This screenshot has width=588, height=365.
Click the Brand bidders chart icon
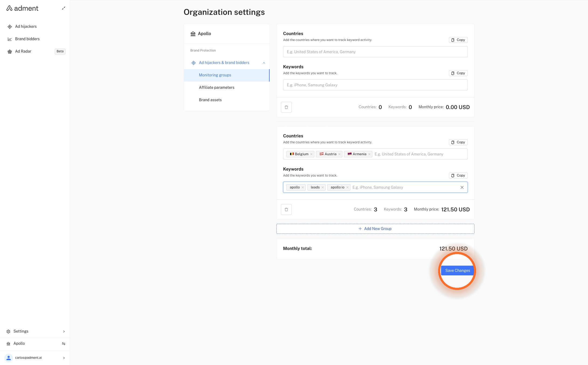[x=10, y=39]
